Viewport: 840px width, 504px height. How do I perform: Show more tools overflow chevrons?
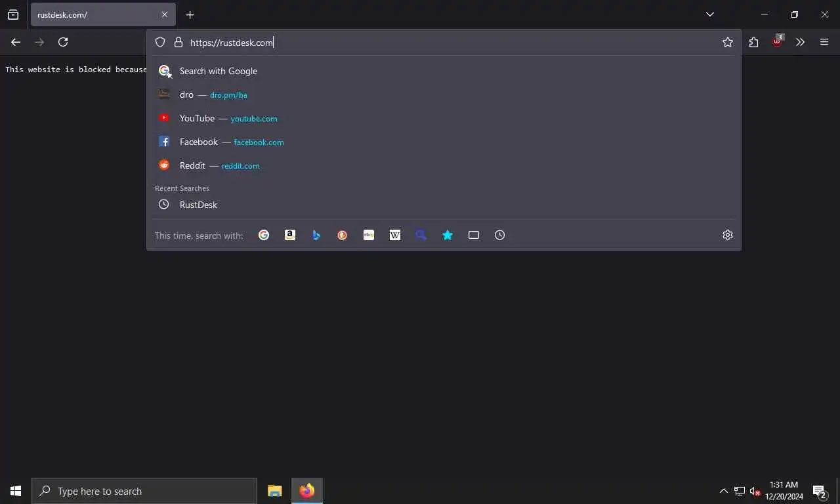pyautogui.click(x=800, y=42)
